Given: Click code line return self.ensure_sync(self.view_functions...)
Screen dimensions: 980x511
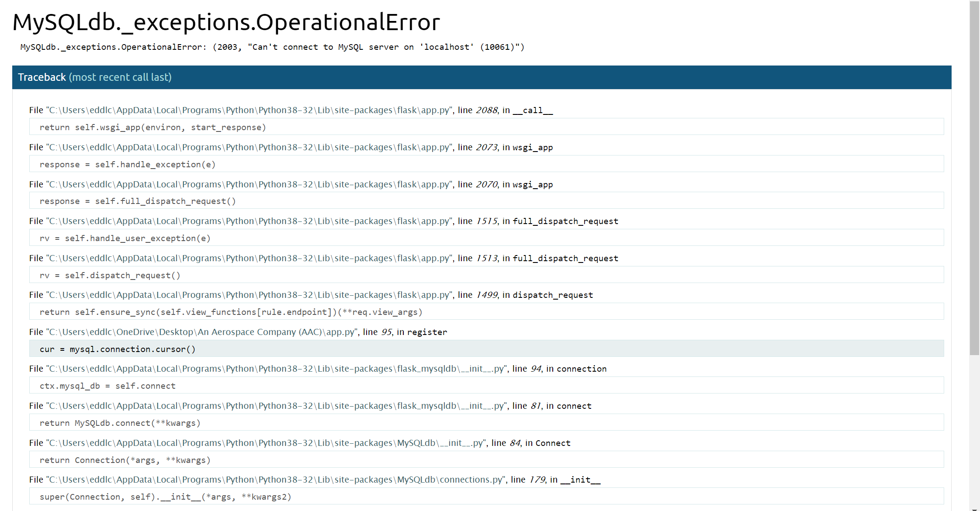Looking at the screenshot, I should tap(486, 312).
